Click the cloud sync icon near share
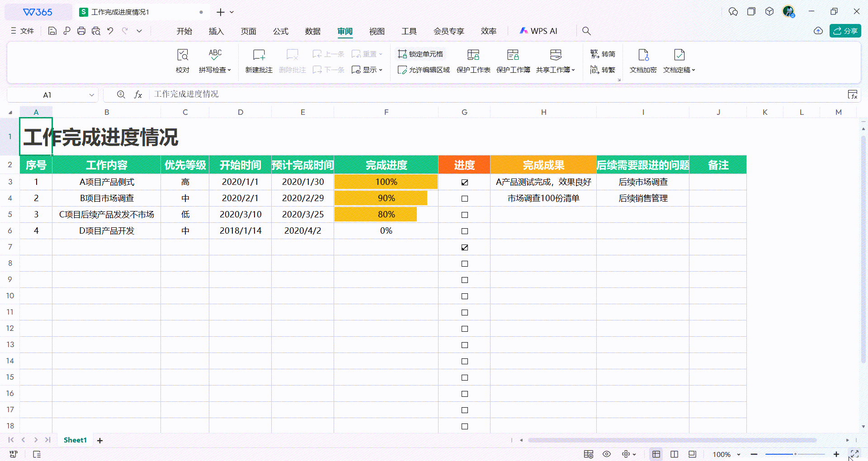This screenshot has height=461, width=868. (818, 31)
